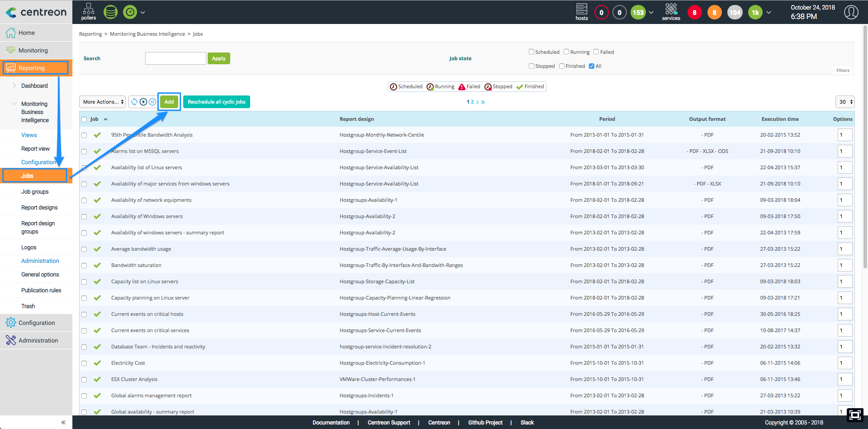Image resolution: width=868 pixels, height=429 pixels.
Task: Click the refresh jobs icon
Action: [134, 102]
